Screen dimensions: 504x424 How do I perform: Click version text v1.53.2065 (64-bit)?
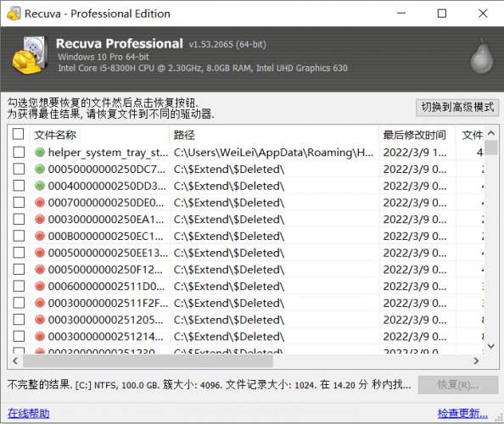[227, 44]
